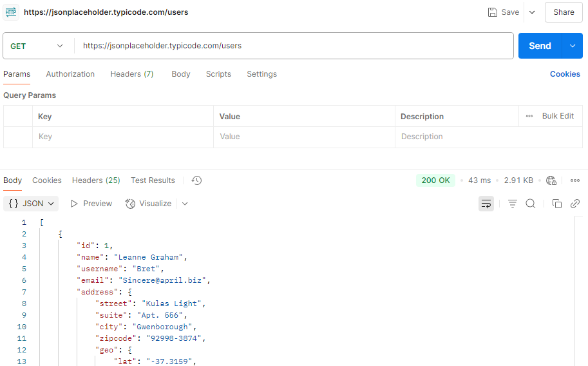Click the Key input in query params
Image resolution: width=588 pixels, height=366 pixels.
(123, 137)
